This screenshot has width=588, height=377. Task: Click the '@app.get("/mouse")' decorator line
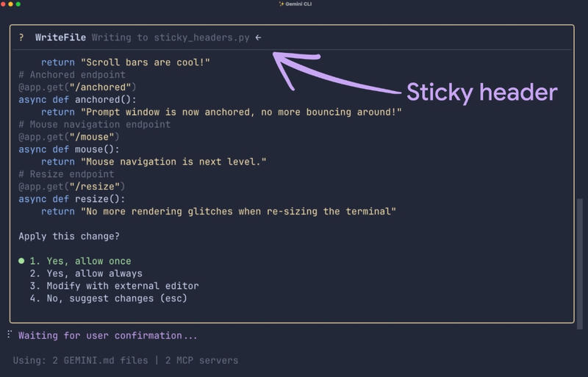(69, 137)
